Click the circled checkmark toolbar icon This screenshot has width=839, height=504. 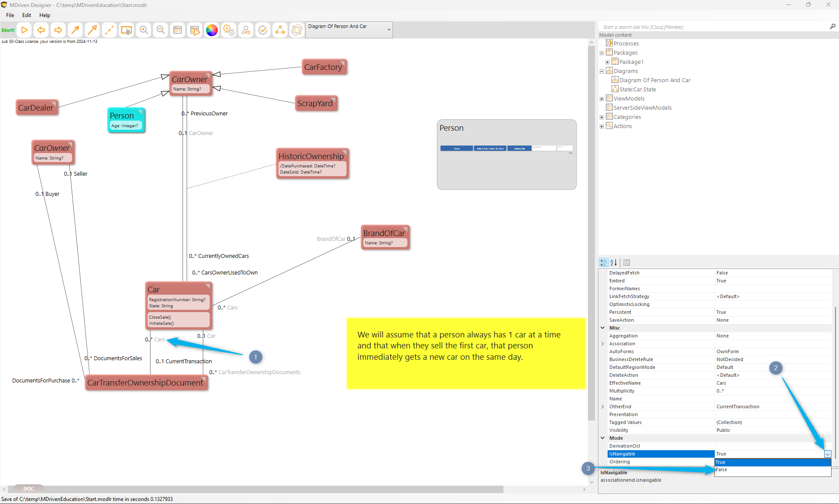tap(263, 30)
